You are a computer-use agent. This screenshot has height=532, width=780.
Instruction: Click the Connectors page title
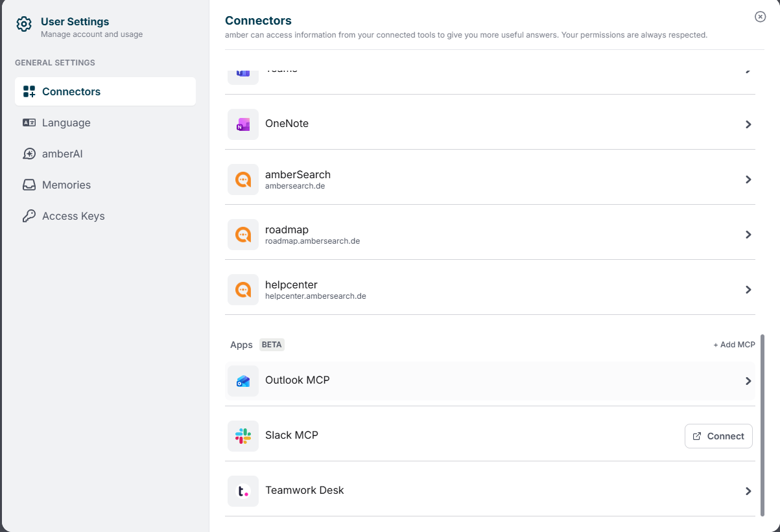258,21
